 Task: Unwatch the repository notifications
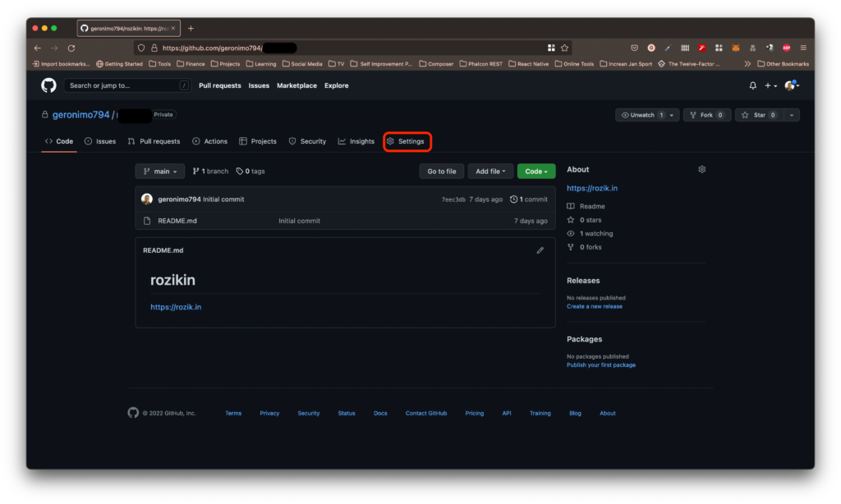point(643,115)
